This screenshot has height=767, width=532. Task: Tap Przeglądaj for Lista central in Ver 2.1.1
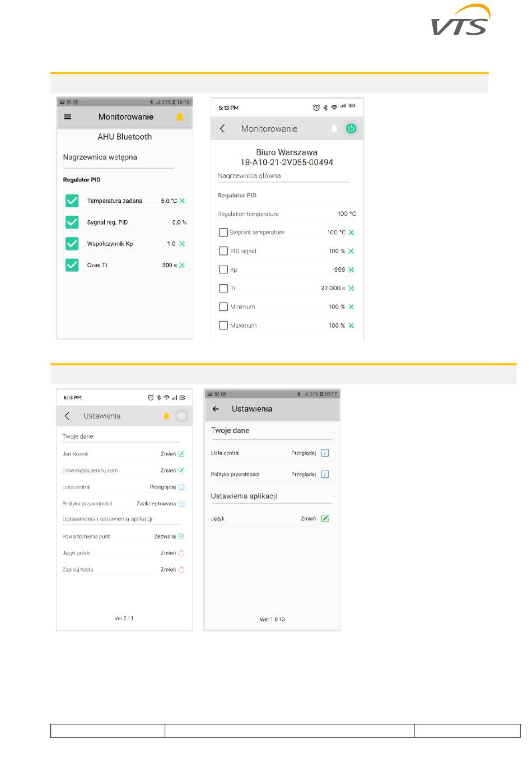(163, 487)
